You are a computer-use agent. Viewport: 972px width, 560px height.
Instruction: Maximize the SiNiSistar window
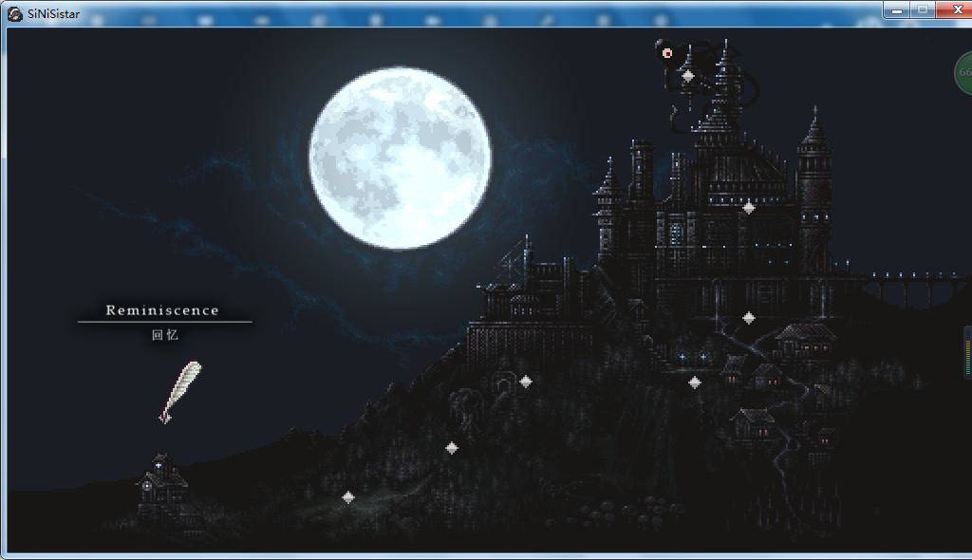coord(923,9)
